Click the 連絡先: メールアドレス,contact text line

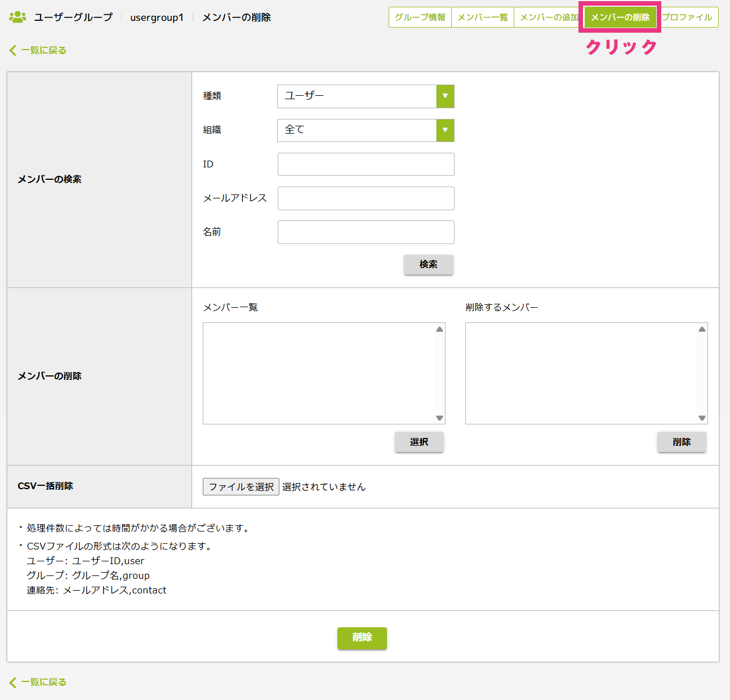pos(97,591)
